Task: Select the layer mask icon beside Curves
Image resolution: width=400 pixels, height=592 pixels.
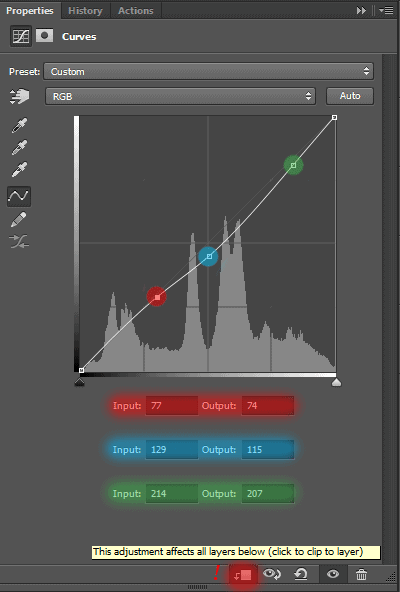Action: [45, 36]
